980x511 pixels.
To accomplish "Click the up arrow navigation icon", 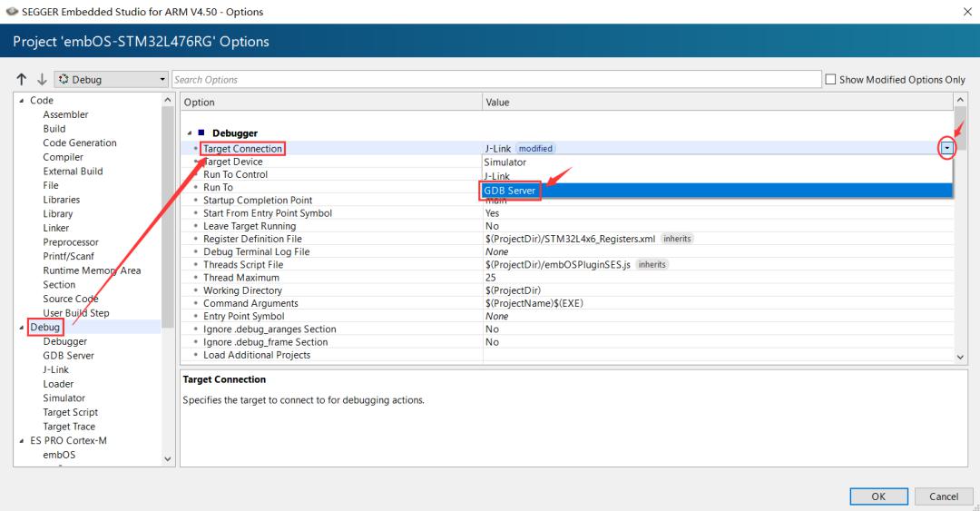I will [x=22, y=80].
